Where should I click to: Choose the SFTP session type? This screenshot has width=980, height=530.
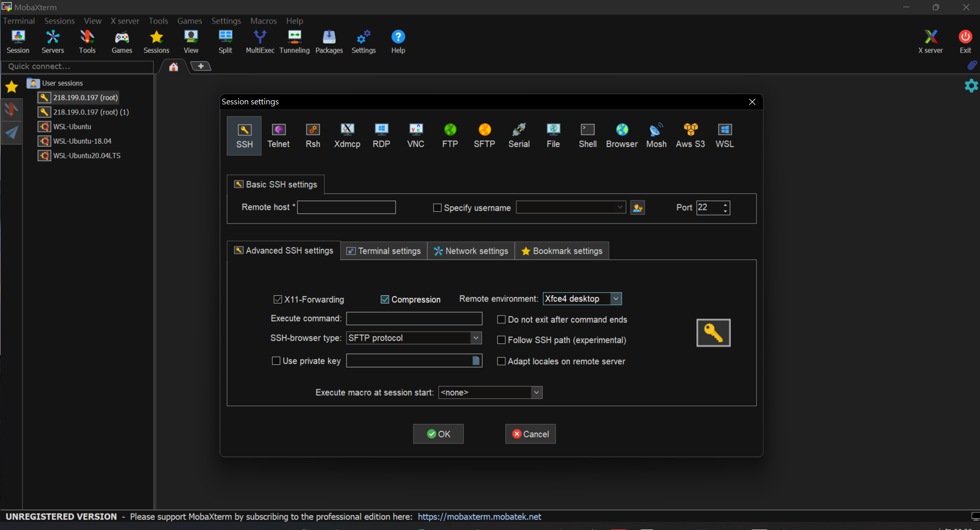[484, 136]
